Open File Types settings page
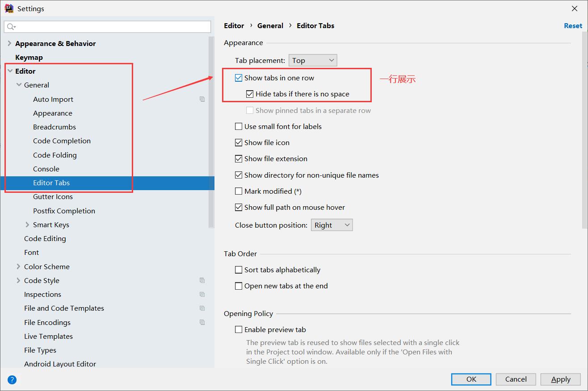The height and width of the screenshot is (391, 588). point(40,350)
